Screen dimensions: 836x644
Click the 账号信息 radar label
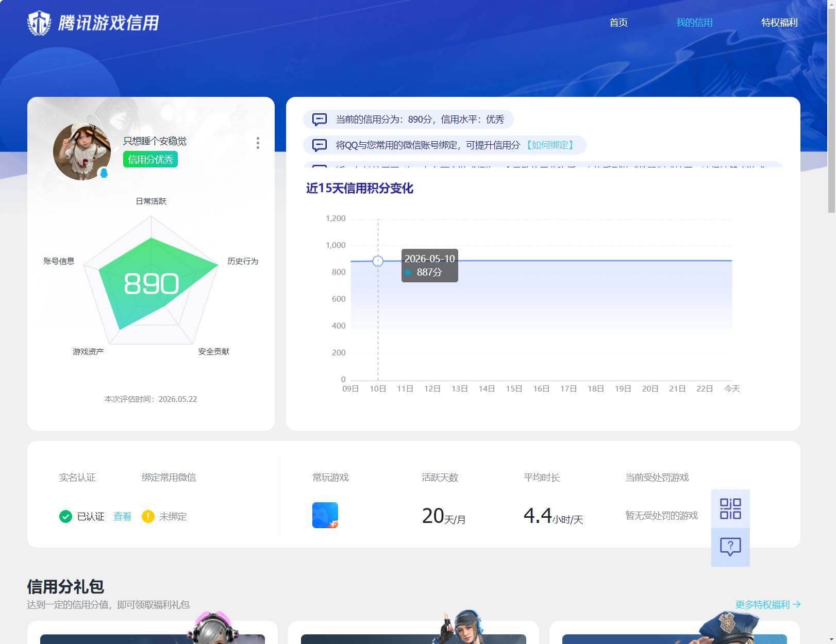click(x=59, y=261)
